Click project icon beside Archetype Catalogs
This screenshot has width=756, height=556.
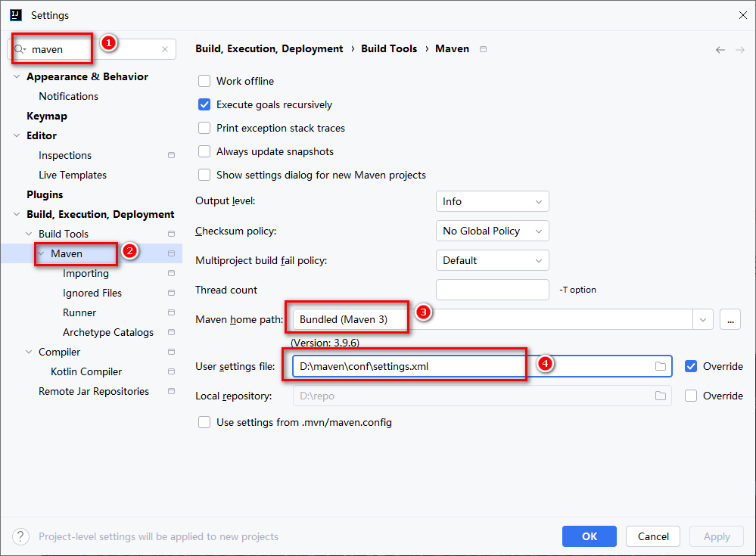coord(171,332)
